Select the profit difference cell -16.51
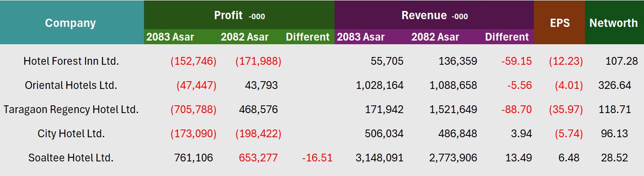Viewport: 644px width, 176px height. coord(317,158)
